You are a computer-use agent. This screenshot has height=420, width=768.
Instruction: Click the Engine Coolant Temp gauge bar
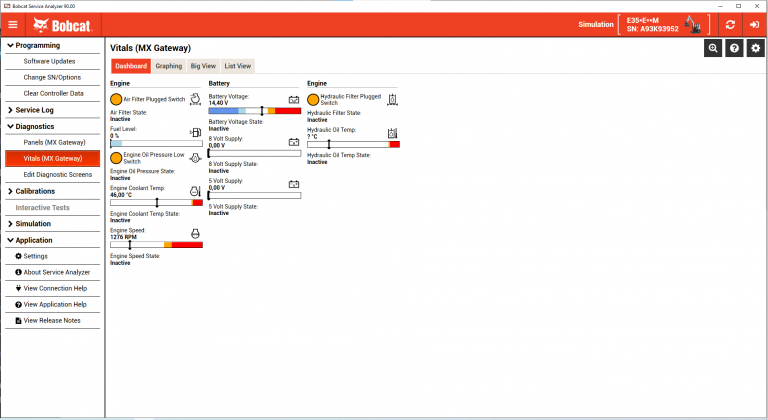pyautogui.click(x=156, y=202)
